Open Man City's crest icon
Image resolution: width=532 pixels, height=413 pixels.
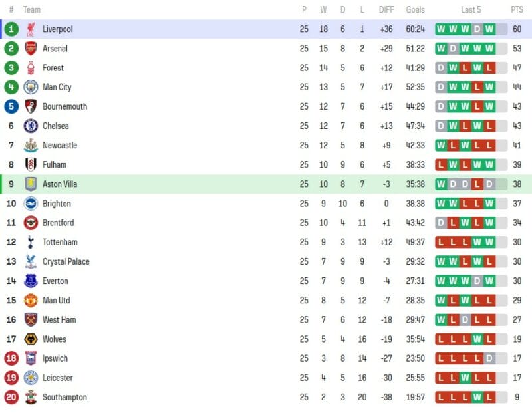[31, 87]
